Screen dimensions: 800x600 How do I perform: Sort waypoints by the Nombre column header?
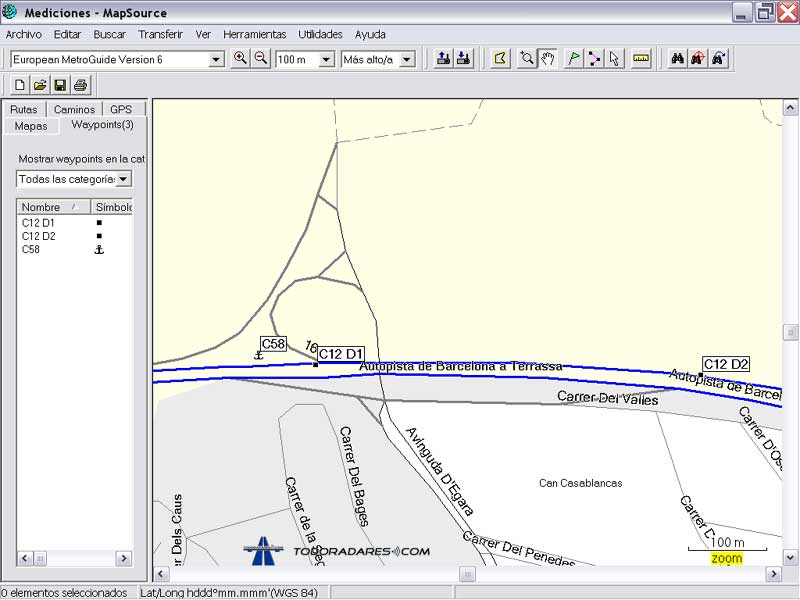(x=41, y=207)
